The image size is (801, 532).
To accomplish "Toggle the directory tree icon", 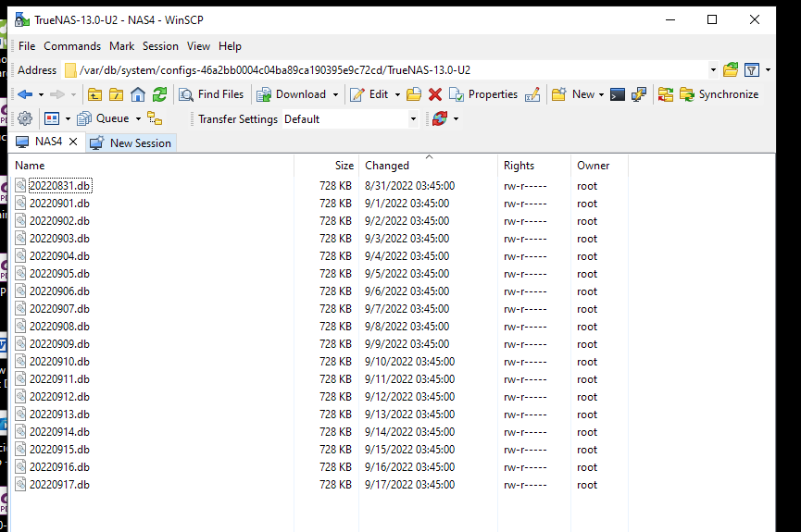I will click(x=155, y=119).
